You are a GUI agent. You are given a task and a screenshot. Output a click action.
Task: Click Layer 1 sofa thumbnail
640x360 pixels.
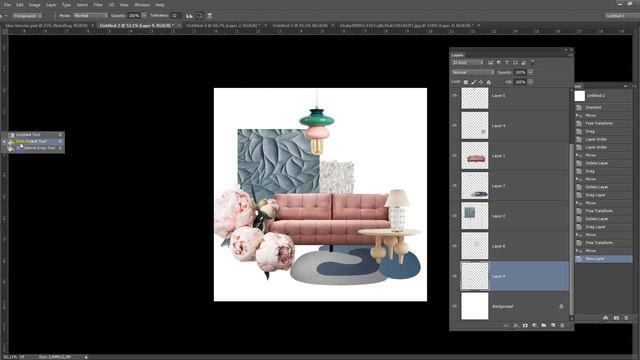click(x=475, y=156)
